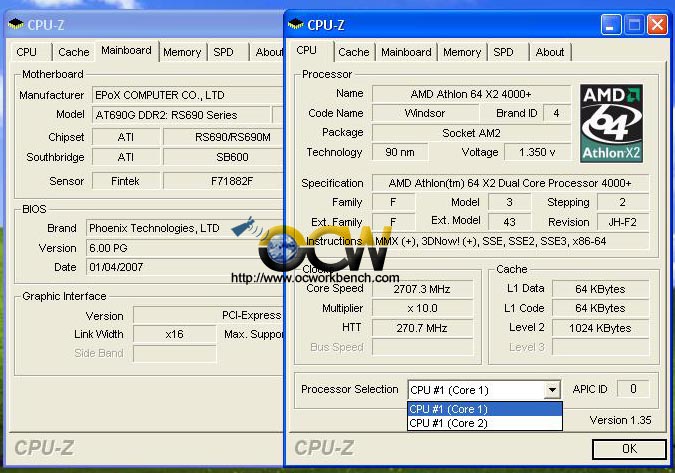Click the Brand ID value 4
The image size is (675, 473).
[x=556, y=113]
